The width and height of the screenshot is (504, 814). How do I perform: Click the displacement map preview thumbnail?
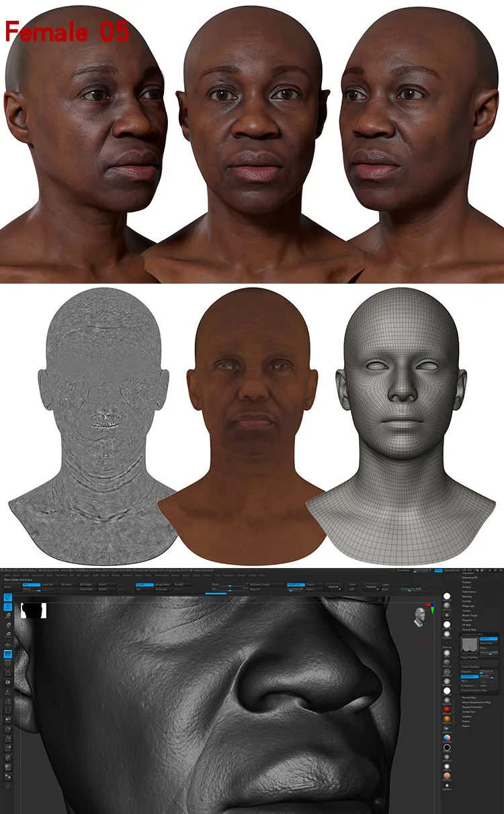click(x=469, y=645)
